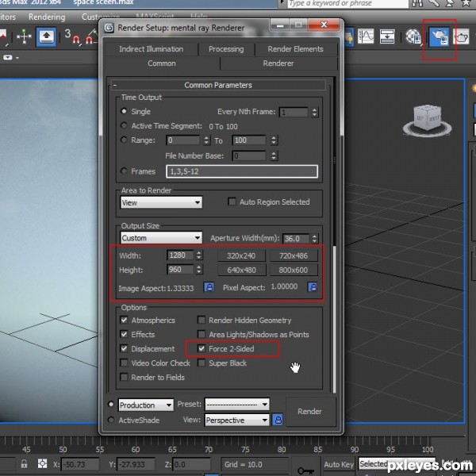Click the key icon next to the search box

(x=434, y=3)
